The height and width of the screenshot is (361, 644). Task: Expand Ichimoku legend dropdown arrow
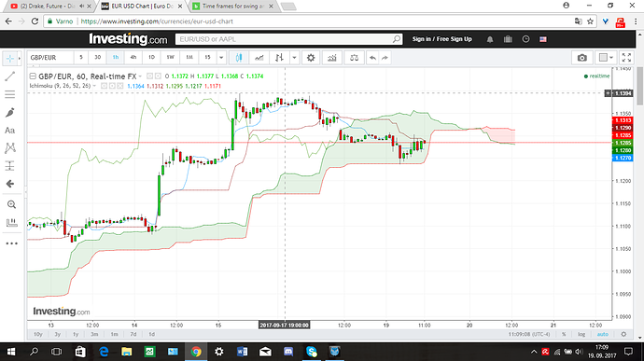click(94, 86)
